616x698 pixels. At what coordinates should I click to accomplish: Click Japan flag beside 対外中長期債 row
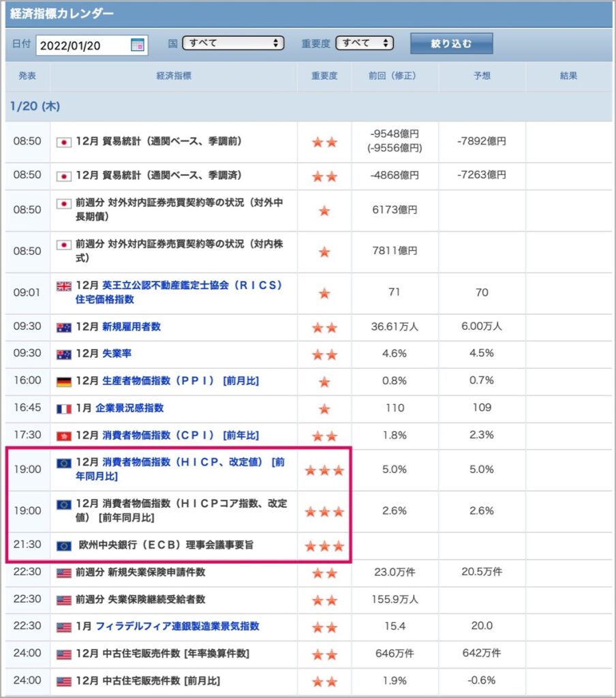pyautogui.click(x=63, y=204)
